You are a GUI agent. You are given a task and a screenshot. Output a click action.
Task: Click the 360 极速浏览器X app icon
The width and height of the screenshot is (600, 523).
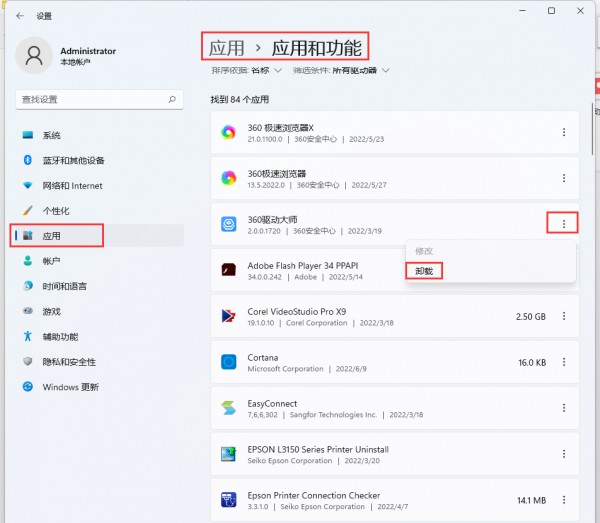click(x=228, y=132)
